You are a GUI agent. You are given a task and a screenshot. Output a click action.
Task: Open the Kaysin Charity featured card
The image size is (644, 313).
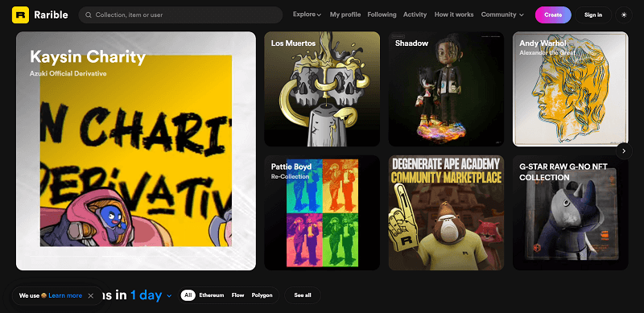click(x=136, y=150)
